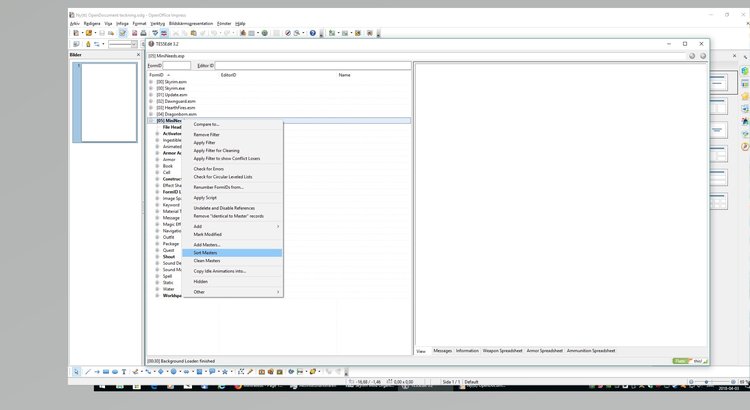Image resolution: width=750 pixels, height=410 pixels.
Task: Switch to the Information tab
Action: 467,351
